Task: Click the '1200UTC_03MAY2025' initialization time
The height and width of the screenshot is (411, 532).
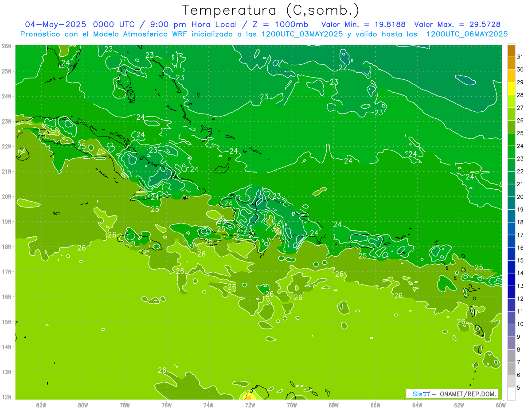Action: pos(302,34)
